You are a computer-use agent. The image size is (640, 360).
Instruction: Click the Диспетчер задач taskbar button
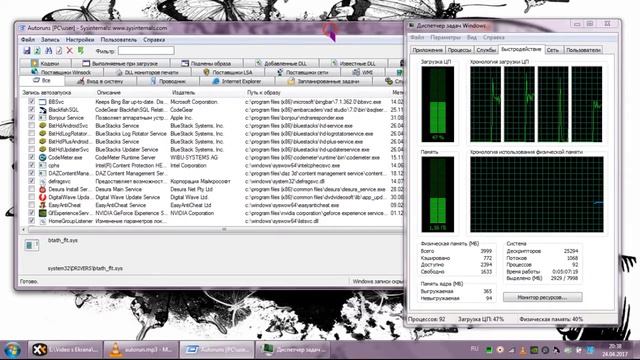pos(293,350)
